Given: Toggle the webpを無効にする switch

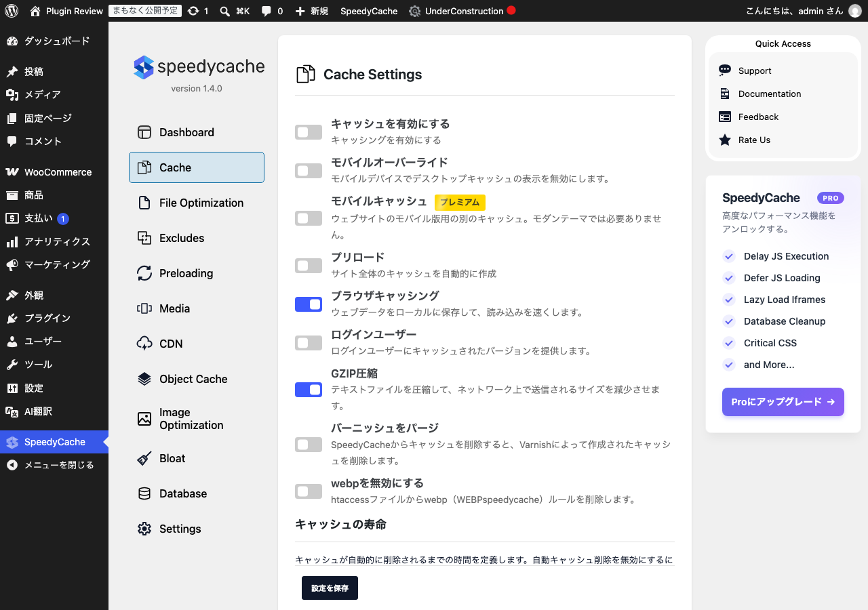Looking at the screenshot, I should 309,491.
